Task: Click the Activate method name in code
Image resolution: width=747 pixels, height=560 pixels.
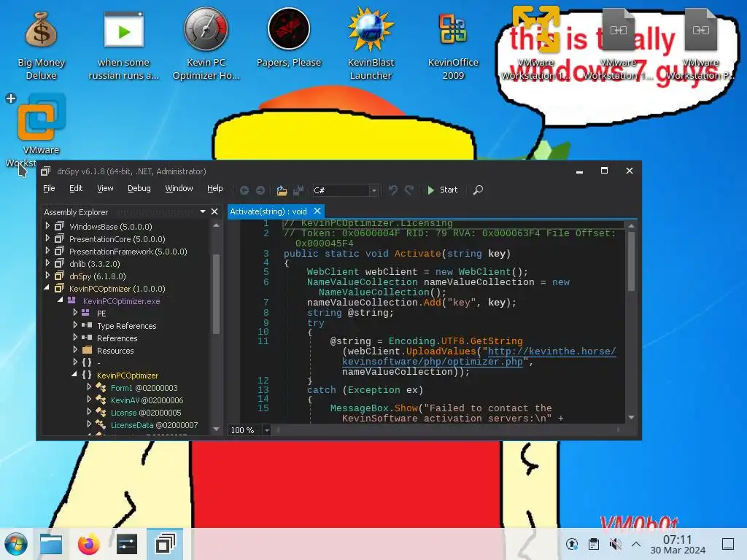Action: tap(417, 254)
